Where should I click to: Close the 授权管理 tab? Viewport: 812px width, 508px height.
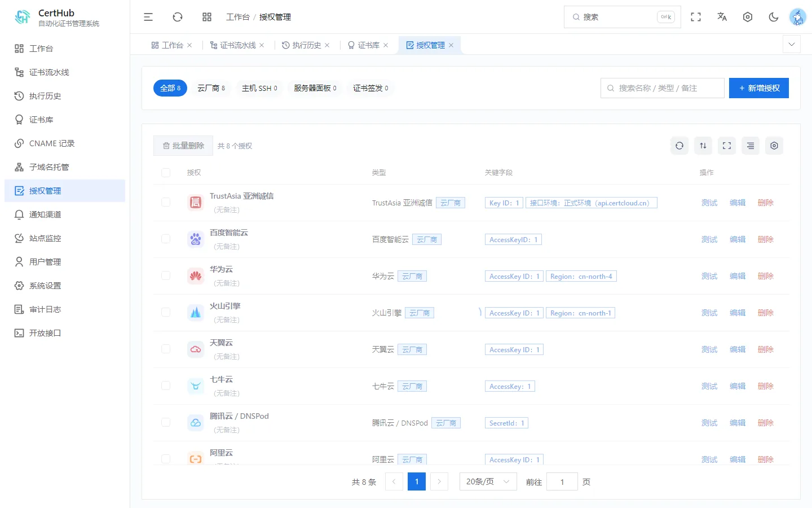point(451,45)
